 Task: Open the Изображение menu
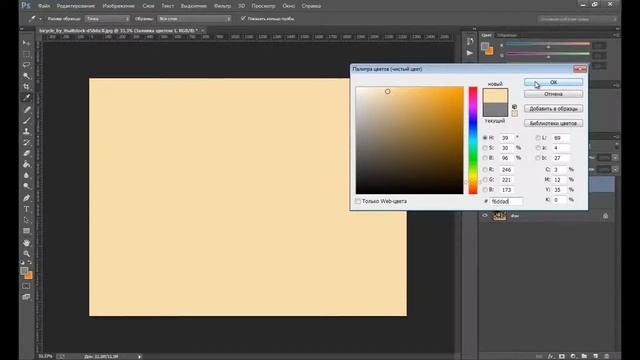pos(118,6)
